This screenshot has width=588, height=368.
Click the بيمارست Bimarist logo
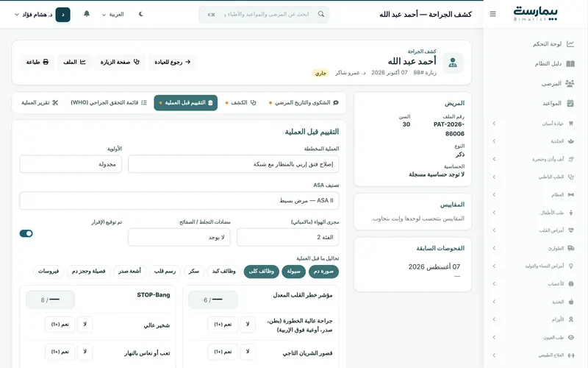(x=536, y=13)
